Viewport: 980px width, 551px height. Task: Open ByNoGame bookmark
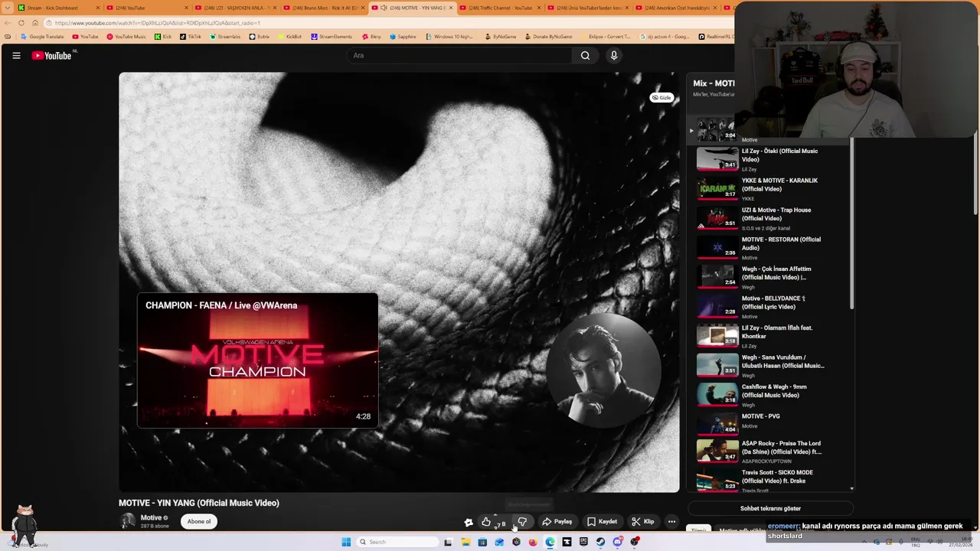(499, 37)
